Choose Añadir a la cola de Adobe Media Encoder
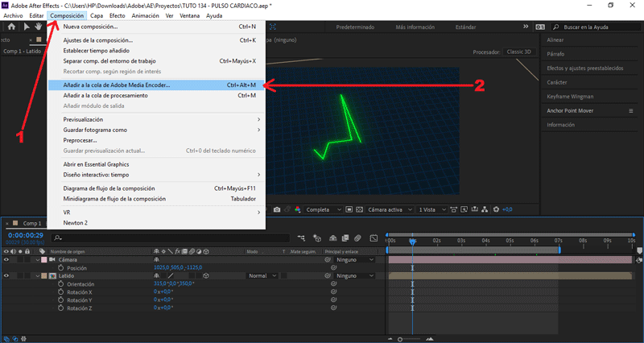The height and width of the screenshot is (343, 644). coord(156,85)
